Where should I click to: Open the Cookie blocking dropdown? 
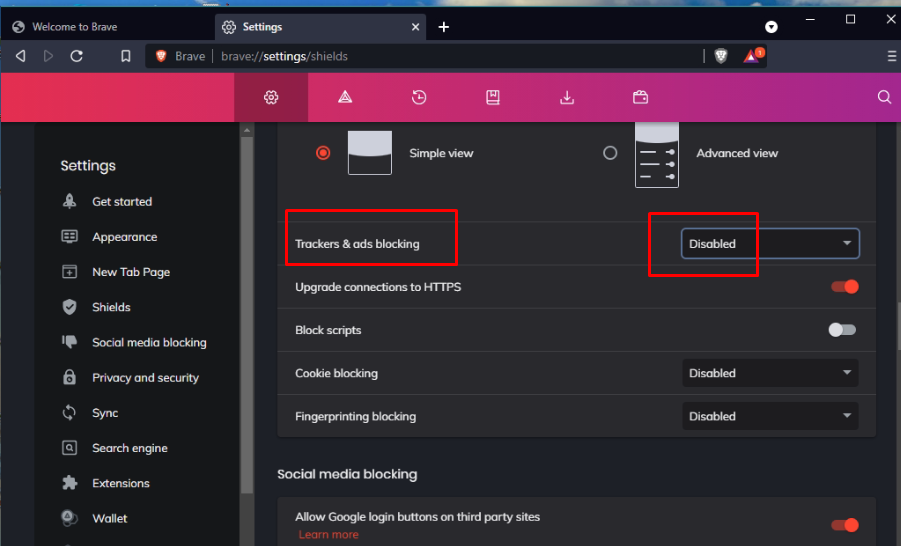click(x=770, y=373)
